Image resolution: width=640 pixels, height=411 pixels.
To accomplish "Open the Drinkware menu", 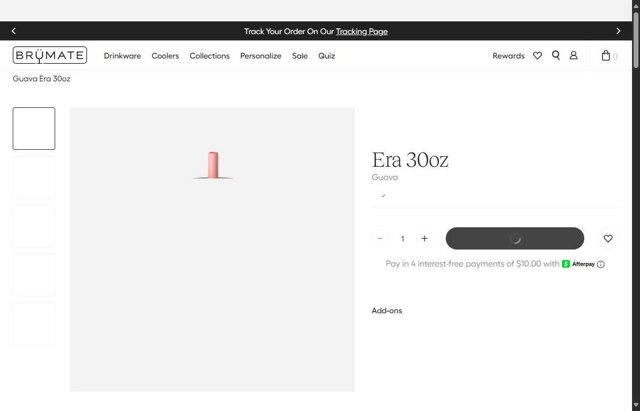I will [x=122, y=56].
